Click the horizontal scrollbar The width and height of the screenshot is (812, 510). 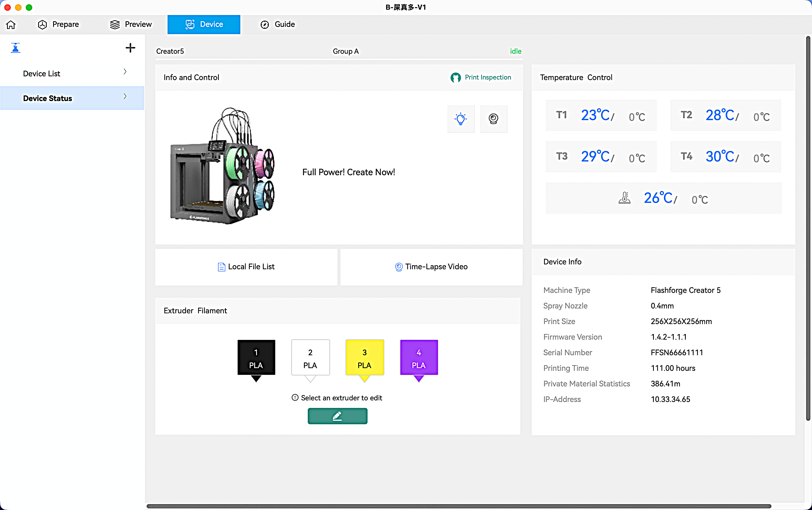(x=458, y=506)
